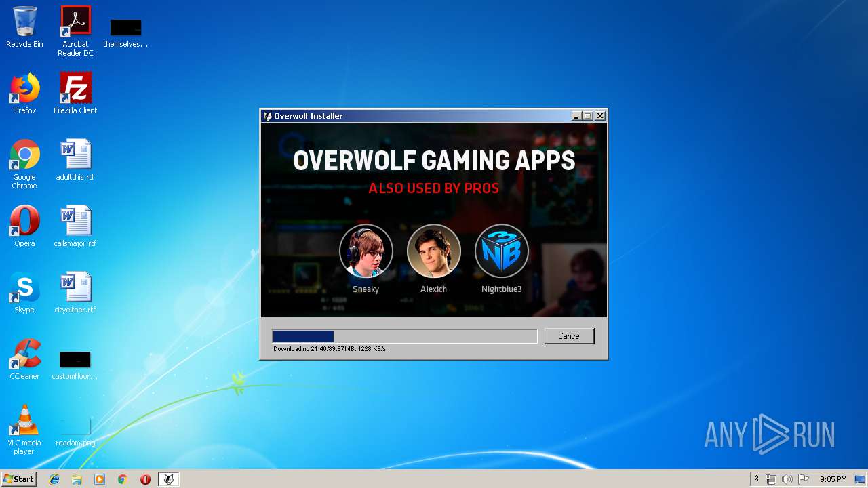Select adultthis.rtf document icon
This screenshot has height=488, width=868.
(x=75, y=160)
